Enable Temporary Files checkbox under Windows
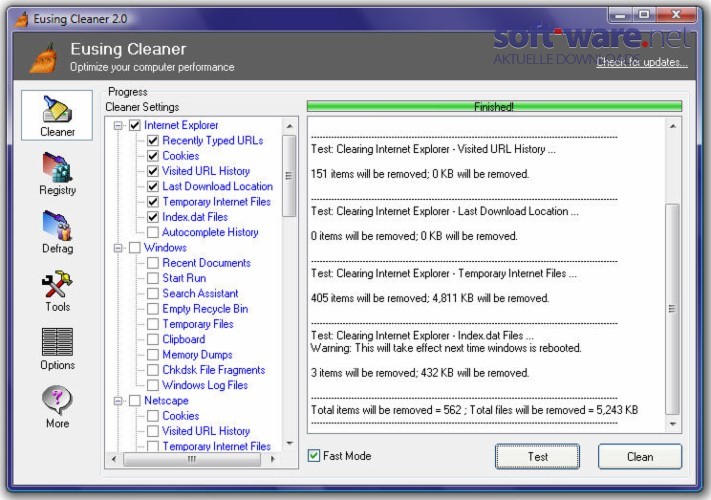The width and height of the screenshot is (711, 500). (153, 324)
